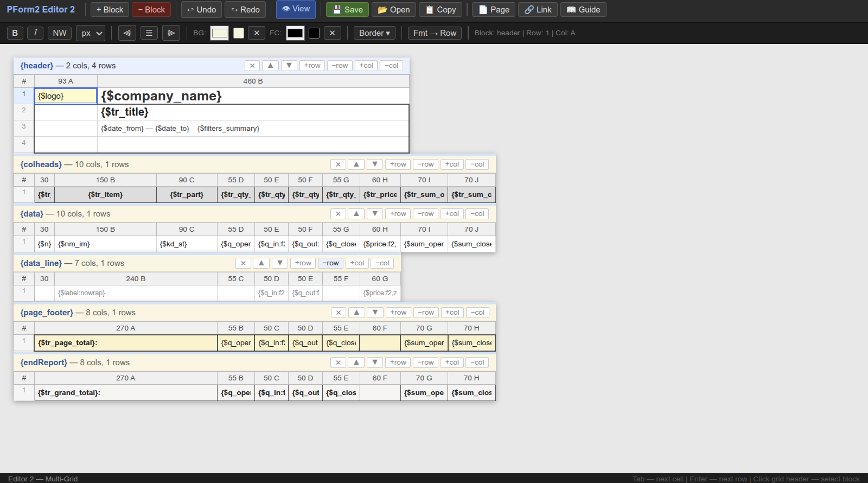Screen dimensions: 868x483
Task: Add a row to header block
Action: tap(312, 66)
